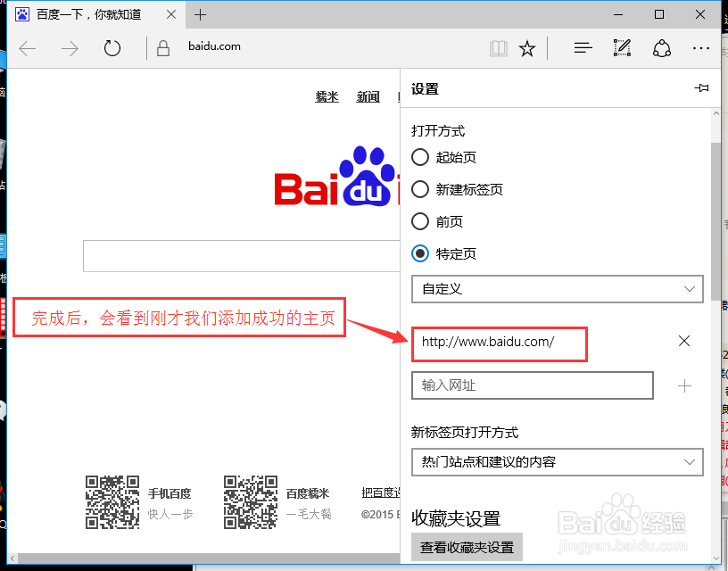Open the 新闻 link on Baidu
Viewport: 728px width, 571px height.
[x=368, y=96]
